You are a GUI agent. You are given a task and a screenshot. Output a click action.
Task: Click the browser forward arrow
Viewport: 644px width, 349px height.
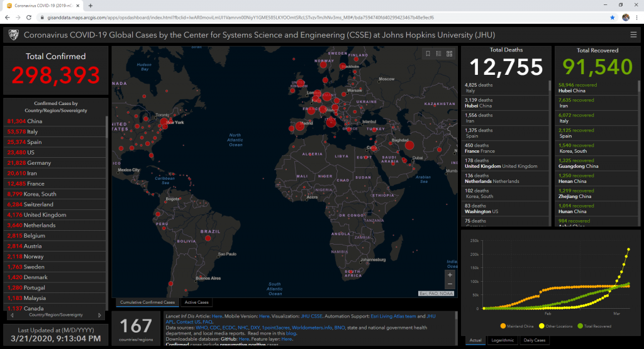18,18
